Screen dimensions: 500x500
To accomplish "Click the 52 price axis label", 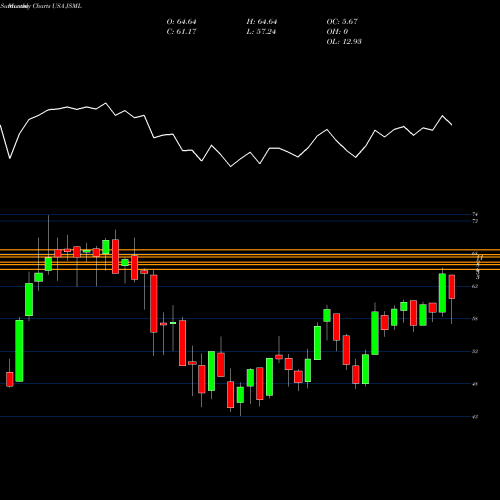I will point(475,351).
